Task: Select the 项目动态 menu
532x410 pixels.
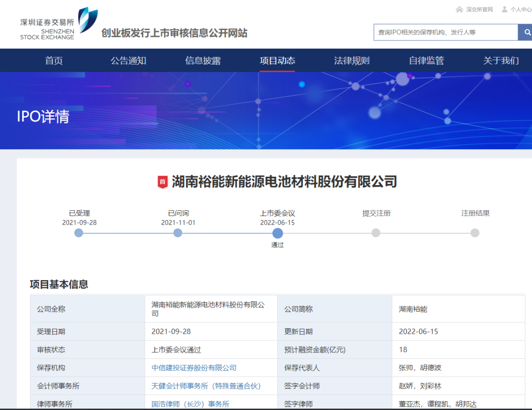Action: pos(277,61)
